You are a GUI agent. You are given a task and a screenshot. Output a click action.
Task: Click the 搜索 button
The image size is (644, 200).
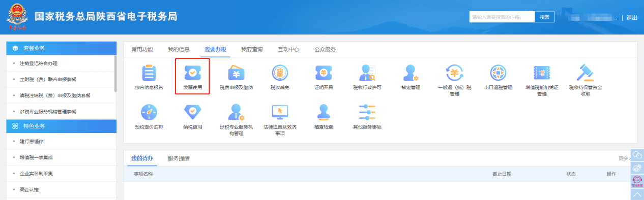pyautogui.click(x=544, y=17)
